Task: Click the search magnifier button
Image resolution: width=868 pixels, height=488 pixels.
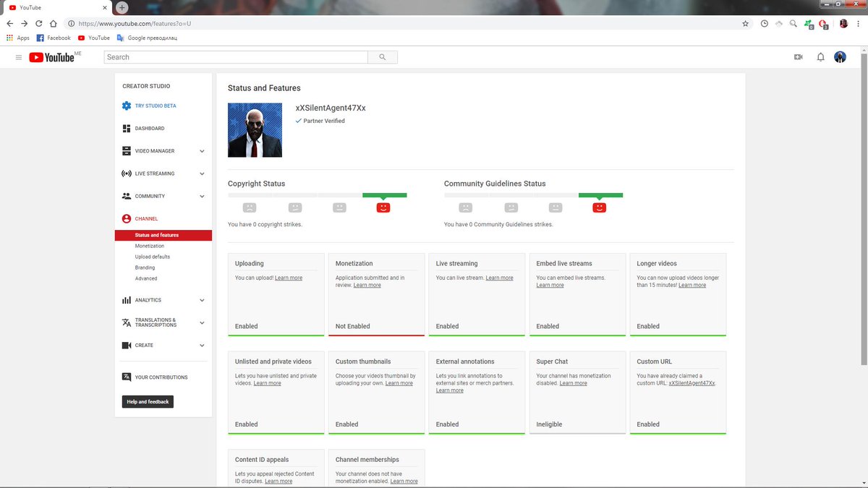Action: [x=383, y=57]
